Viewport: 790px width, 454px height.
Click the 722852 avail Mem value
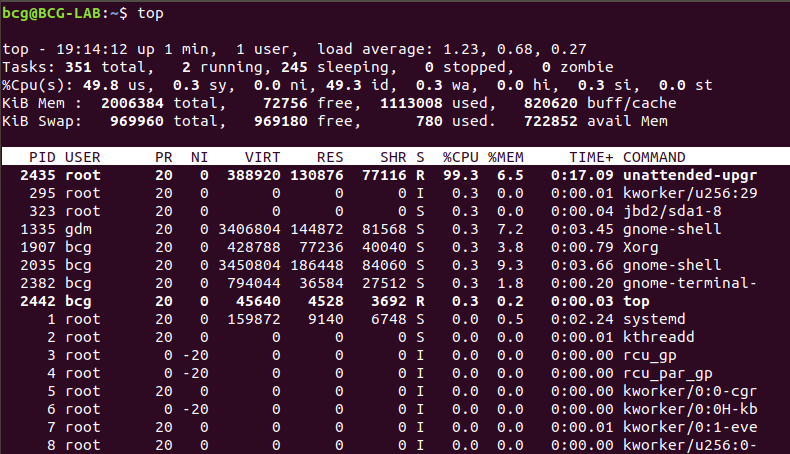(x=551, y=121)
